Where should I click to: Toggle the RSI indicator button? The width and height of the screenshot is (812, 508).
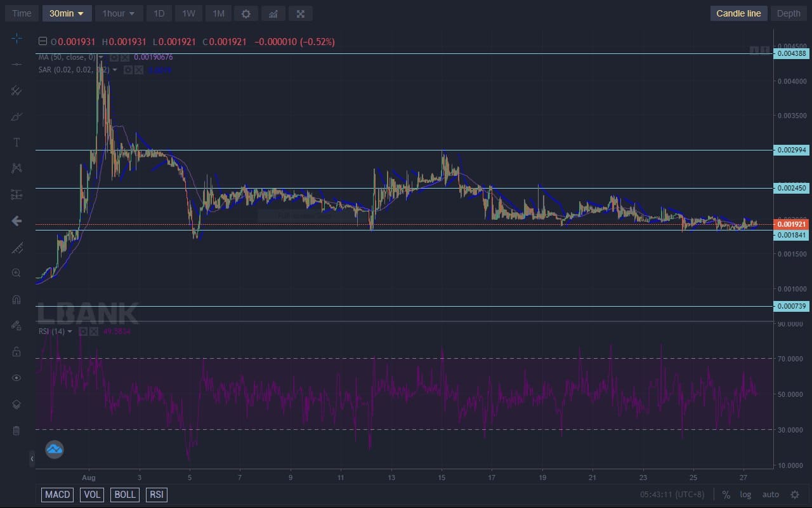(156, 495)
